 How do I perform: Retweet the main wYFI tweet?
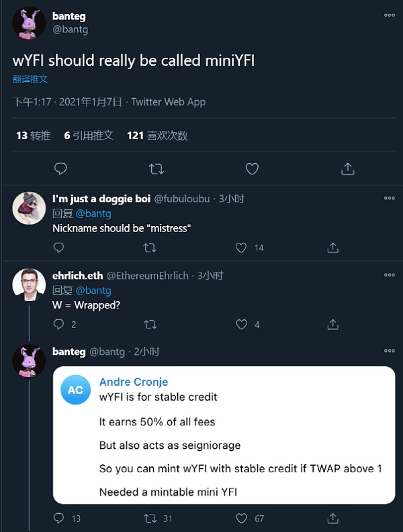[156, 168]
